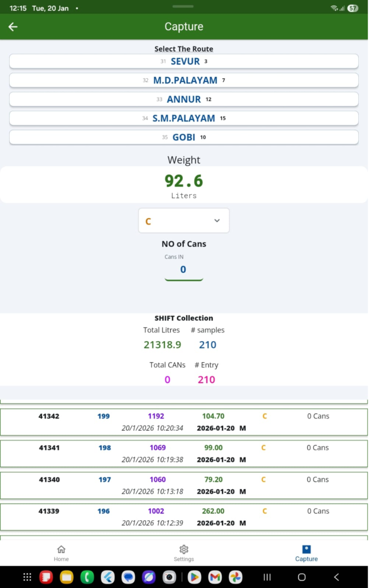Choose the M.D.PALAYAM route
This screenshot has width=376, height=588.
tap(184, 80)
